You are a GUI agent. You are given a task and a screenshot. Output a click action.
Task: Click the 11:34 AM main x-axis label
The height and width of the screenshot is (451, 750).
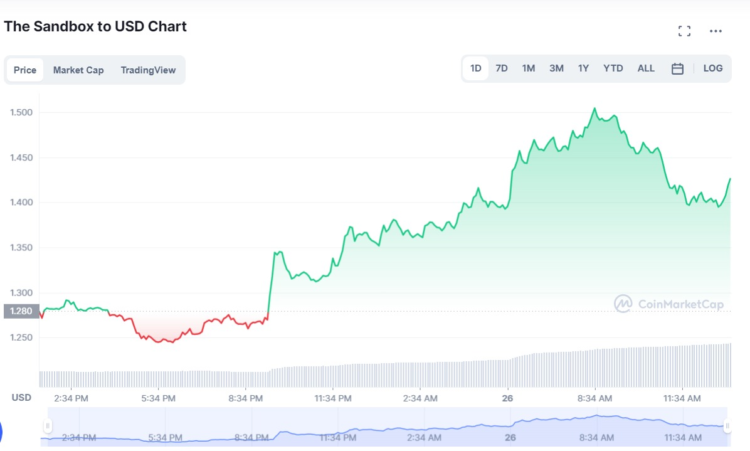tap(682, 398)
